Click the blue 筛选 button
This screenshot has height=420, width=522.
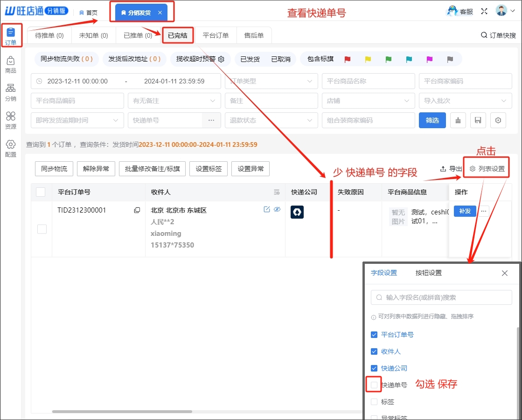pyautogui.click(x=432, y=120)
